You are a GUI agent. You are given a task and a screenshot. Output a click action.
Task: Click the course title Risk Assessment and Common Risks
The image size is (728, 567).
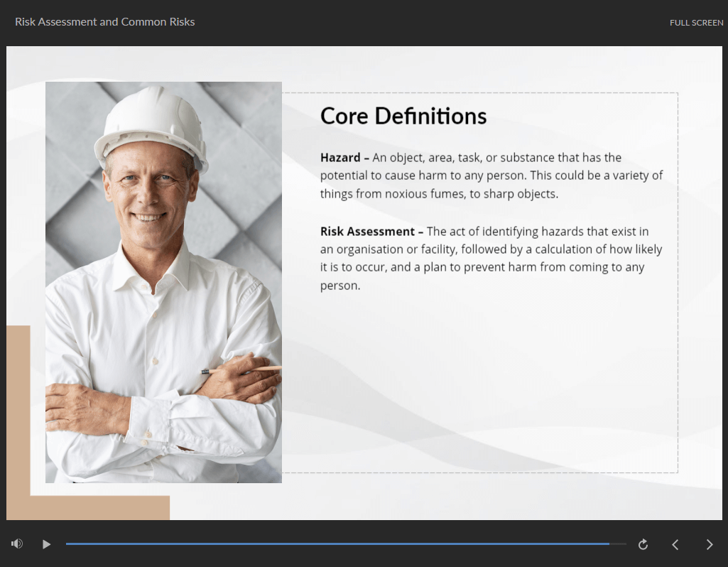coord(104,22)
